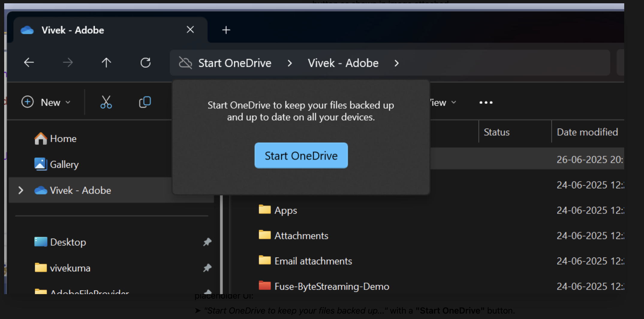Click the Apps folder icon
This screenshot has width=644, height=319.
(x=265, y=209)
